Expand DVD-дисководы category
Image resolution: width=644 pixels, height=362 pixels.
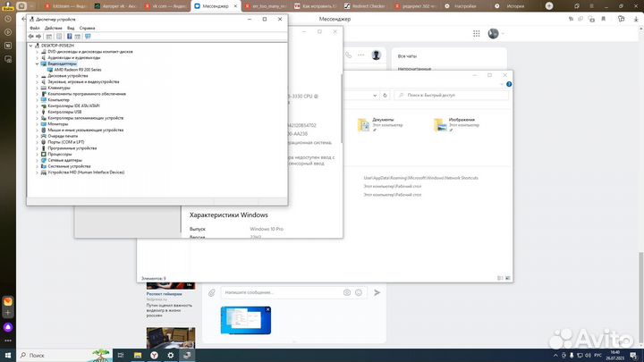click(x=37, y=52)
